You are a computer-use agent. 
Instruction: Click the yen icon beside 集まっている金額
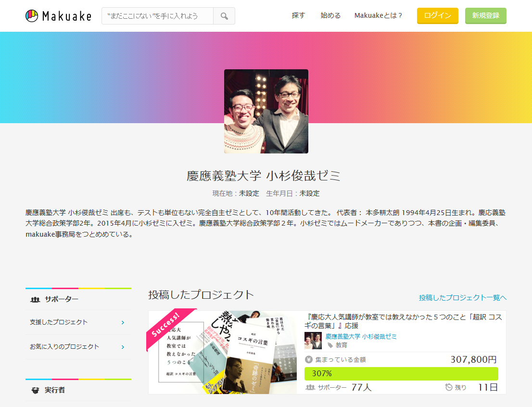[309, 359]
